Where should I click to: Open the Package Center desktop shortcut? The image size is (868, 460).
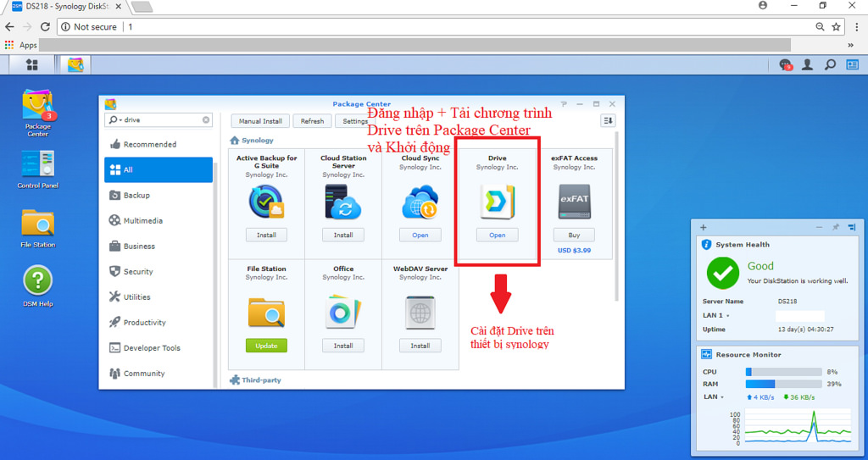[x=37, y=114]
